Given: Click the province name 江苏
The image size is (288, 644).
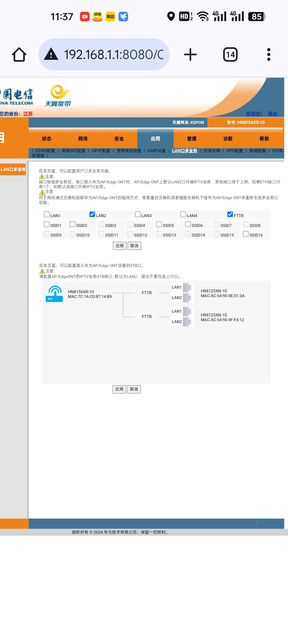Looking at the screenshot, I should [28, 114].
